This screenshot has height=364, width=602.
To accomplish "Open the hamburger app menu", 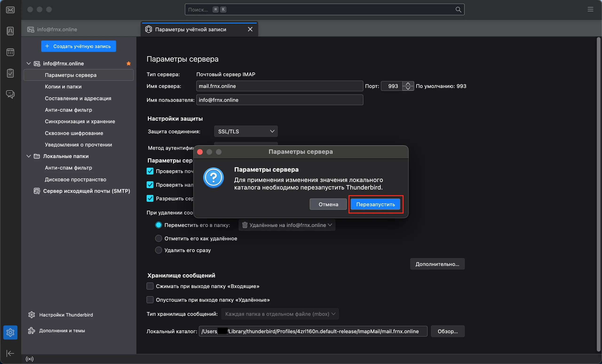I will click(x=590, y=9).
